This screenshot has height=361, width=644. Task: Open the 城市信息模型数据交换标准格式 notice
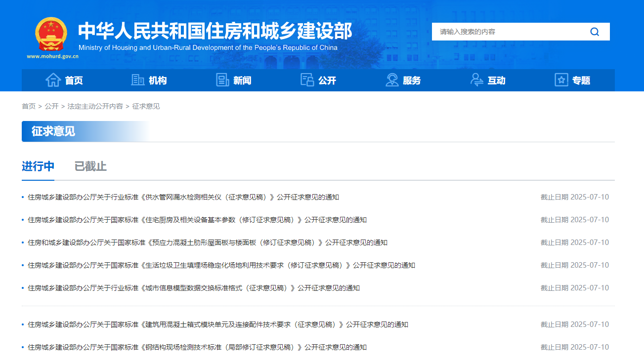pos(194,288)
